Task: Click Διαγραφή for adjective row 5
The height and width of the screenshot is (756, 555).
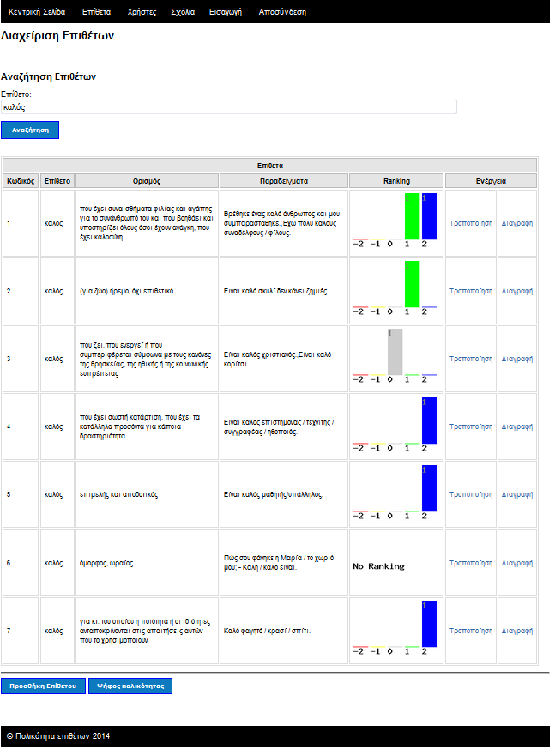Action: pyautogui.click(x=517, y=494)
